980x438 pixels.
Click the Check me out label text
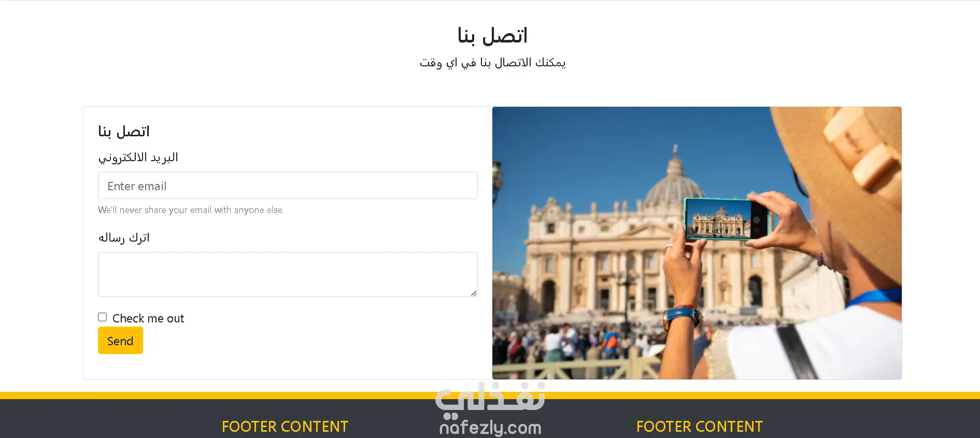tap(148, 318)
